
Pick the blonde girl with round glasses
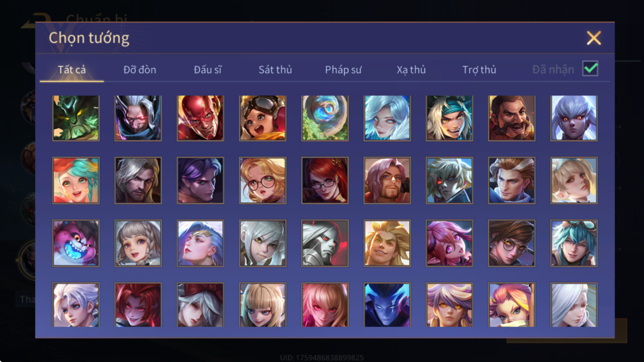[x=263, y=180]
